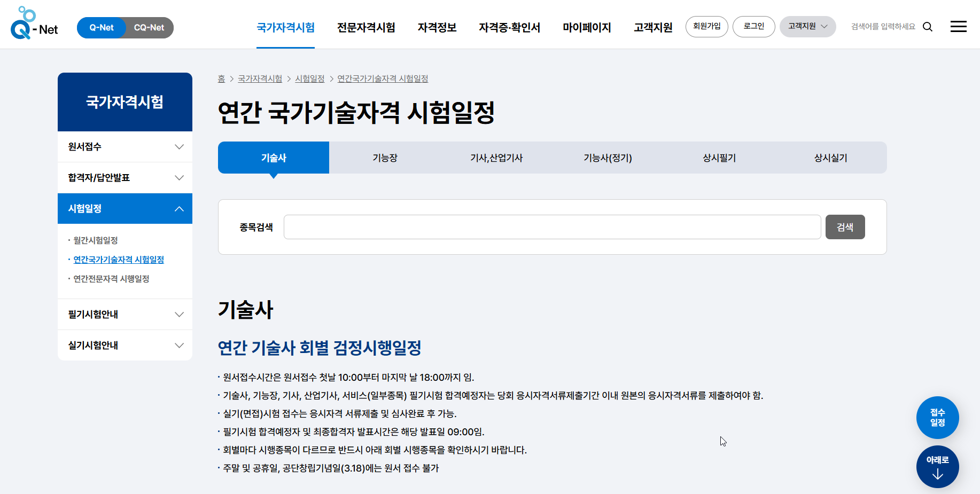Click the 아래로 down-arrow floating button
The image size is (980, 494).
coord(937,466)
